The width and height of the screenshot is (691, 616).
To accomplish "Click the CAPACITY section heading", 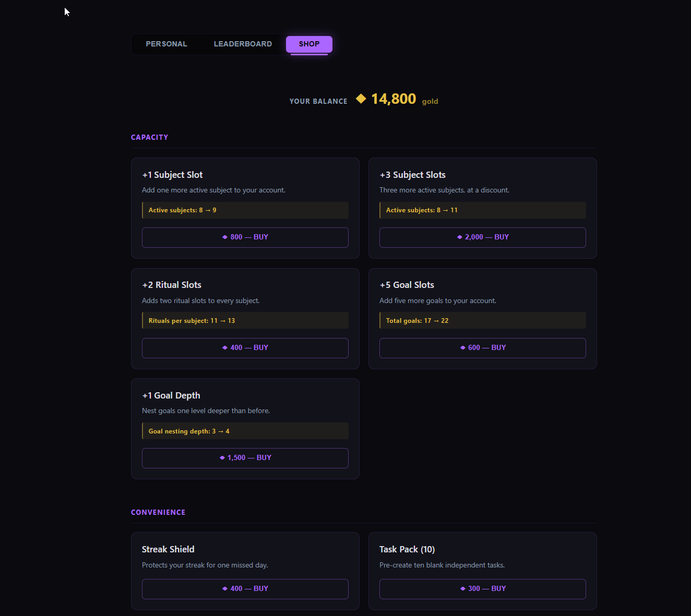I will click(x=149, y=137).
